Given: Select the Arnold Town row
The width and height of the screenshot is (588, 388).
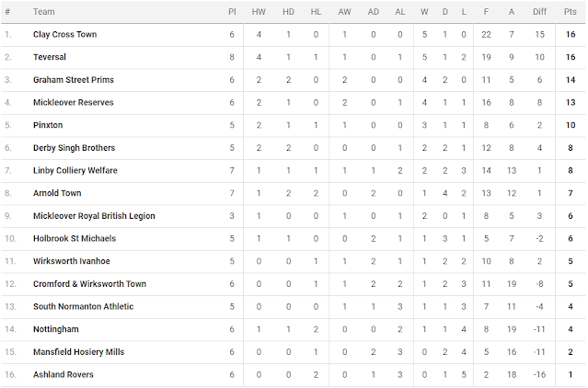Looking at the screenshot, I should 294,193.
